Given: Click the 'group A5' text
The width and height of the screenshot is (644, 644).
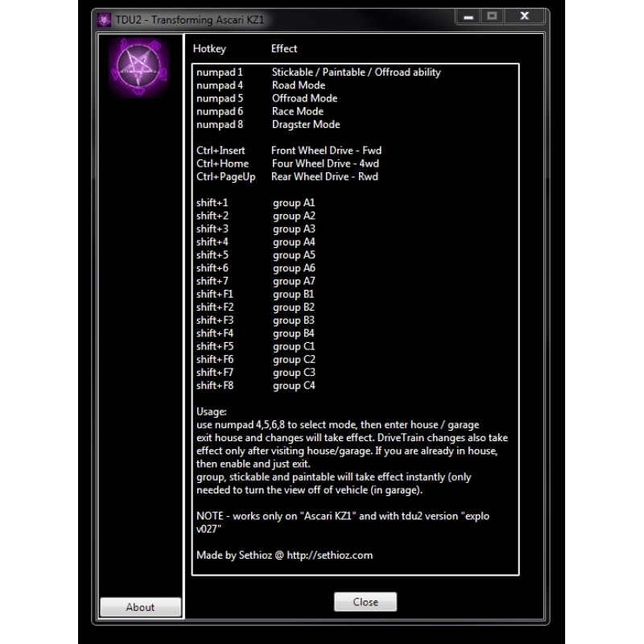Looking at the screenshot, I should click(x=294, y=255).
